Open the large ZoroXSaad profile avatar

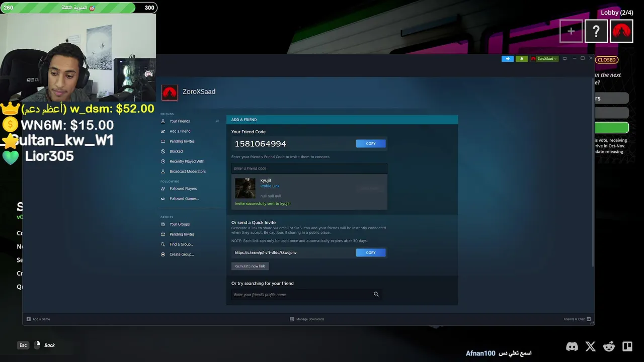(x=170, y=93)
